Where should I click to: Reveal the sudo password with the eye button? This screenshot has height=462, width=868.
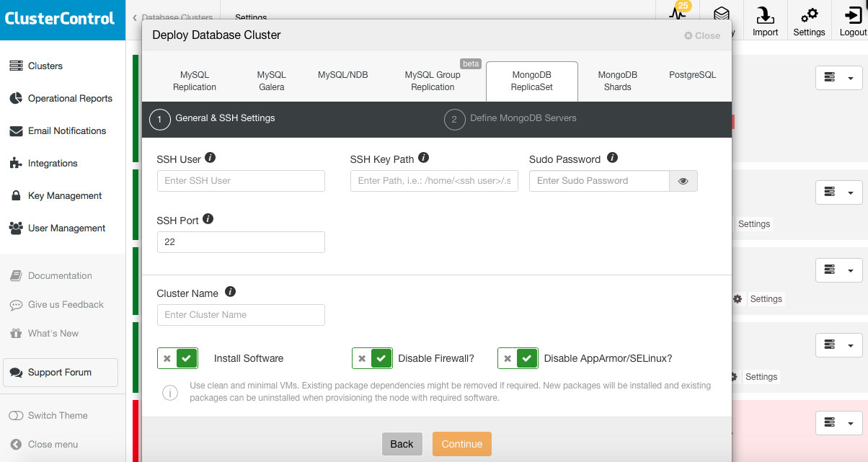(683, 181)
